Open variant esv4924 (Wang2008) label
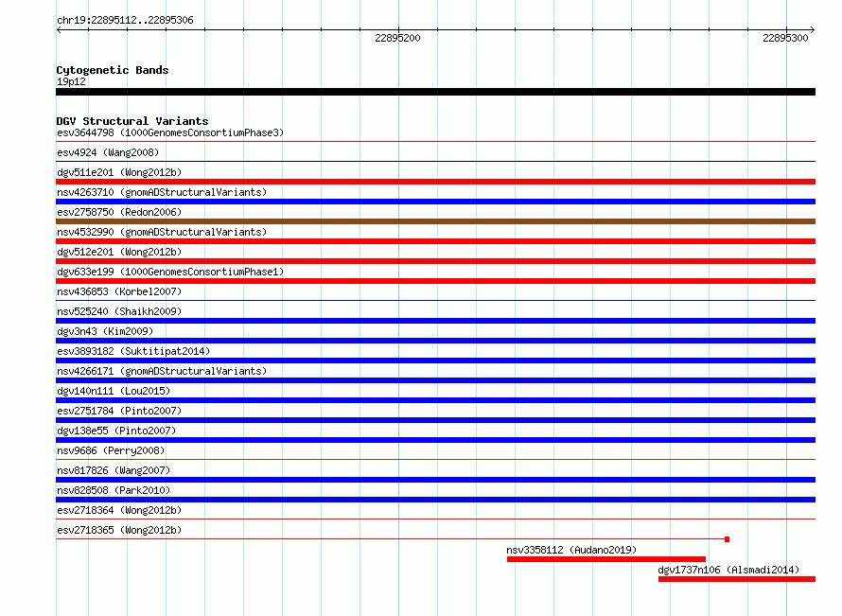The width and height of the screenshot is (842, 616). coord(108,152)
